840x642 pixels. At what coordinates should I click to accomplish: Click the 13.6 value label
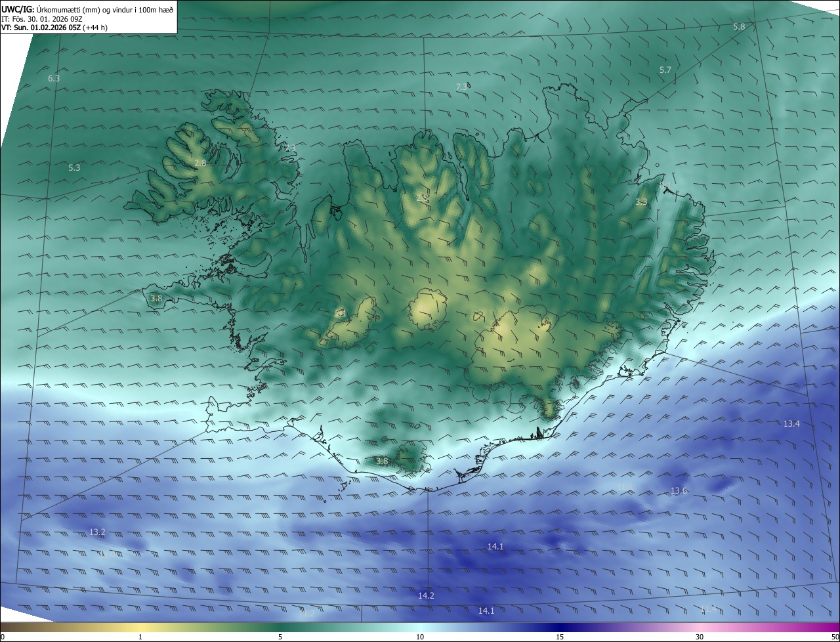pyautogui.click(x=679, y=491)
